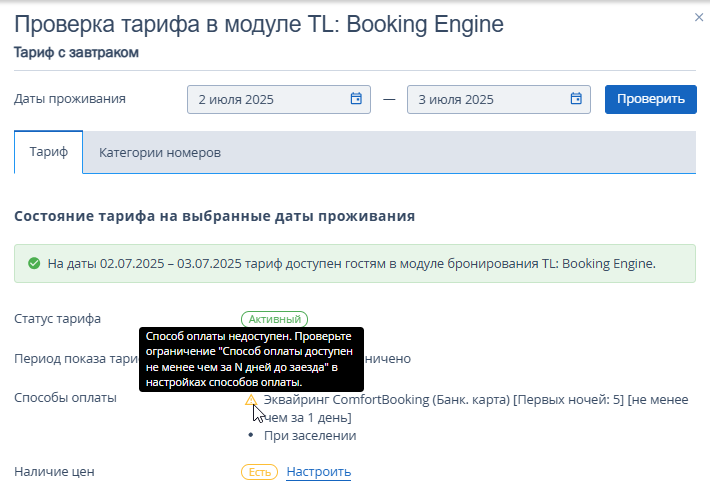Click the Тариф с завтраком subtitle
This screenshot has width=710, height=499.
(76, 53)
